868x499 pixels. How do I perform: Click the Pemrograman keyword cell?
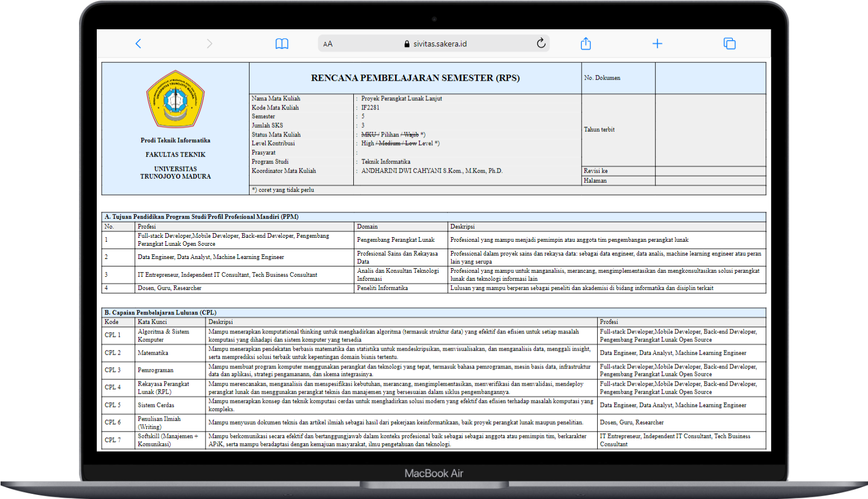170,370
